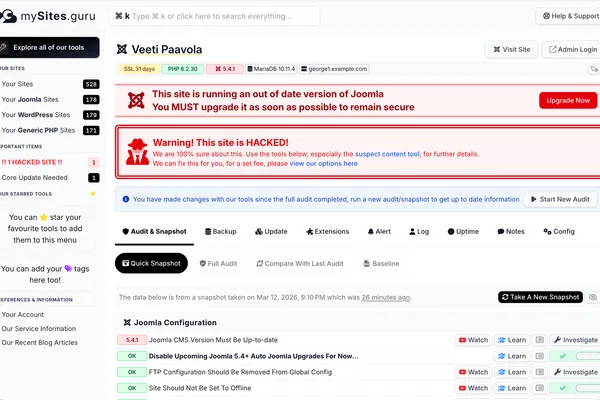Open Your Account
Viewport: 600px width, 400px height.
point(23,315)
